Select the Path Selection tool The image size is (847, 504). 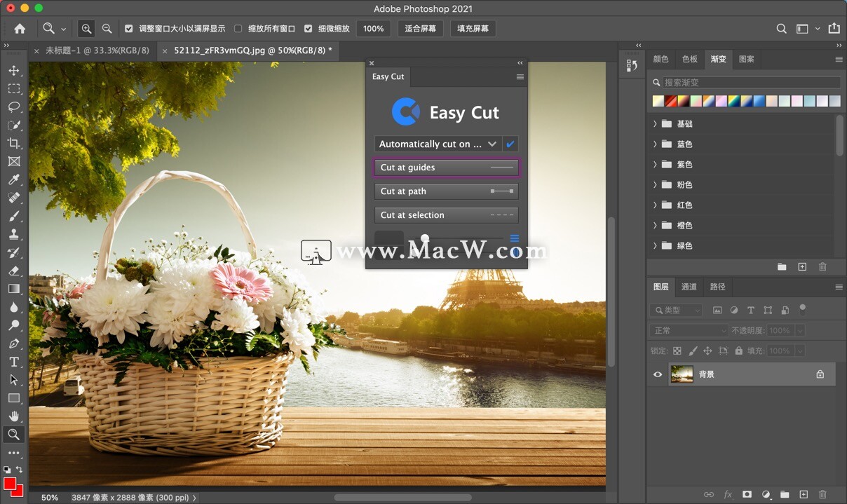pyautogui.click(x=14, y=380)
